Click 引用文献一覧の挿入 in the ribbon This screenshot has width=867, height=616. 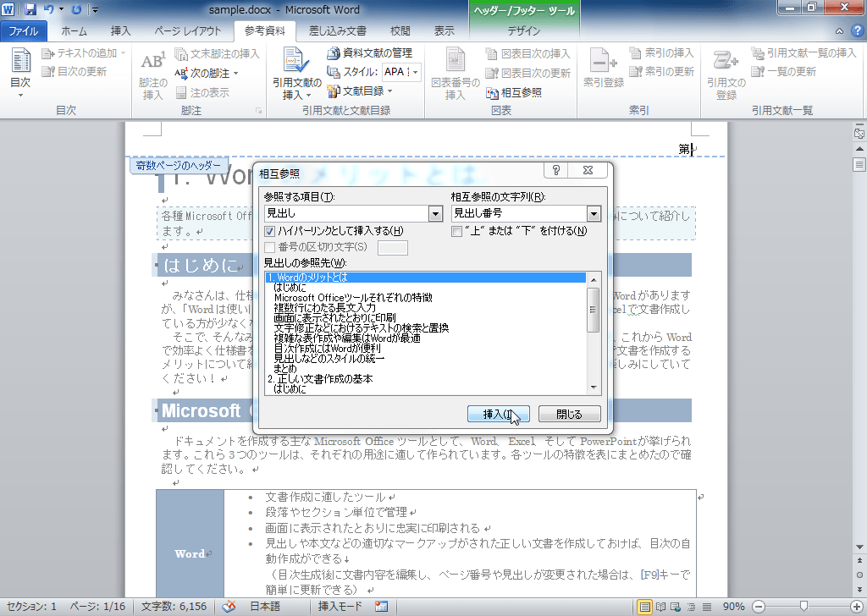coord(803,53)
